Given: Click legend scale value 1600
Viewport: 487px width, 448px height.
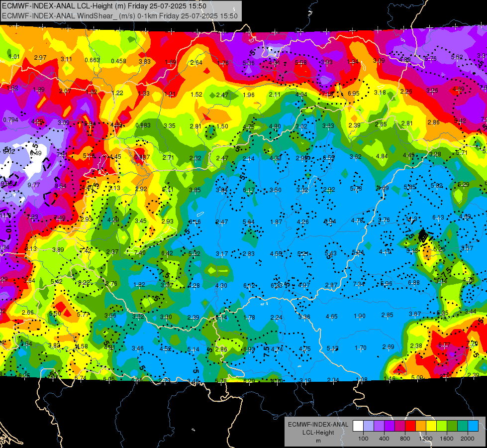Looking at the screenshot, I should [x=447, y=439].
